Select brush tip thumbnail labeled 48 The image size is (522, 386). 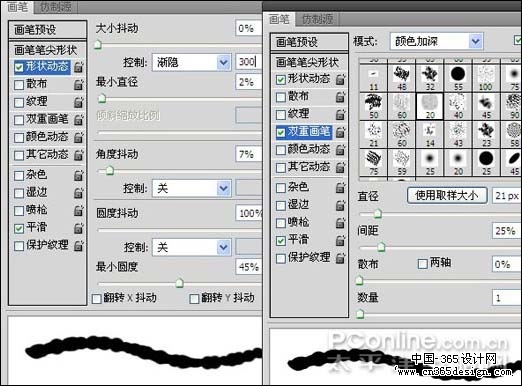coord(402,78)
